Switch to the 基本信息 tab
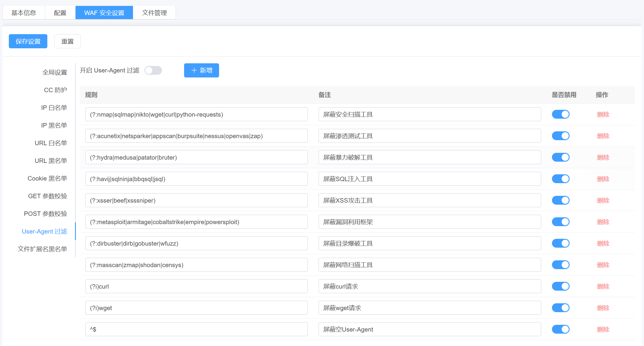Screen dimensions: 644x346 pyautogui.click(x=24, y=13)
